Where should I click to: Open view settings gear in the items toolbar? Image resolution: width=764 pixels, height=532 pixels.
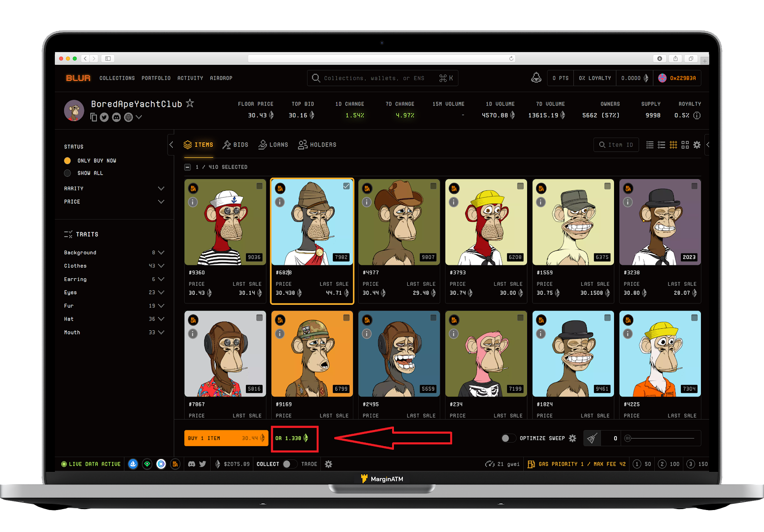pyautogui.click(x=697, y=145)
